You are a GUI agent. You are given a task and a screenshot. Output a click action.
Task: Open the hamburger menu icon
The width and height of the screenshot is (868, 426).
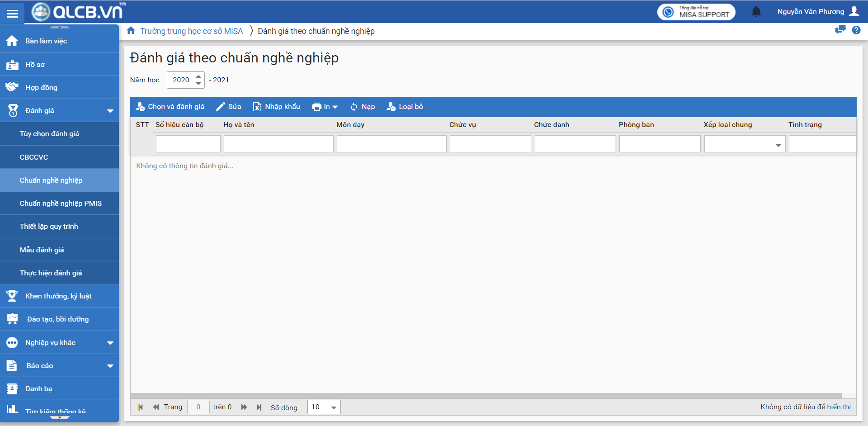(x=12, y=14)
